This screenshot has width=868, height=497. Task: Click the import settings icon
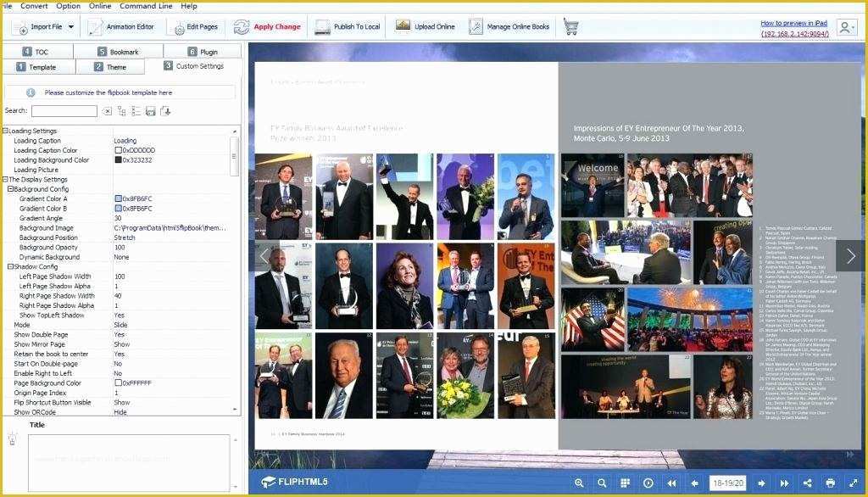(165, 111)
